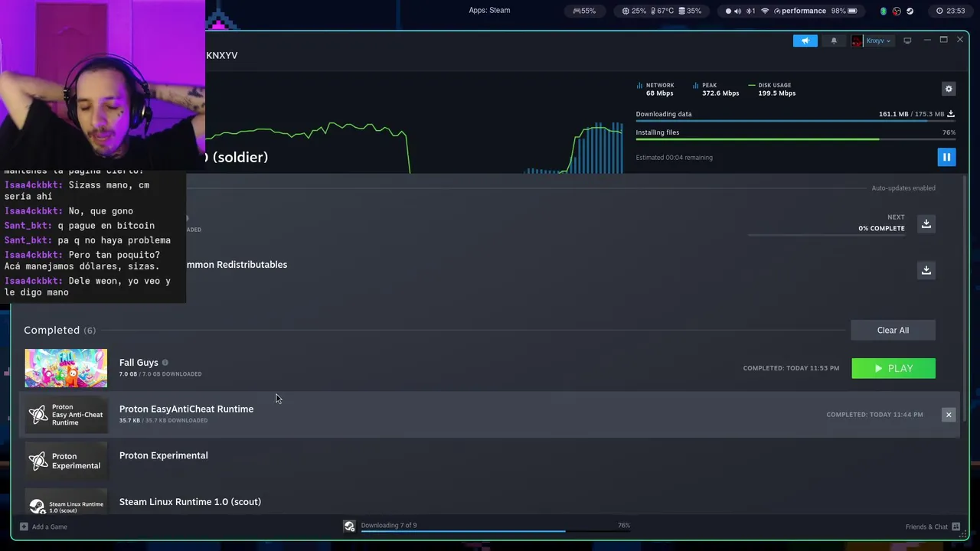Image resolution: width=980 pixels, height=551 pixels.
Task: Pause the current download
Action: tap(946, 157)
